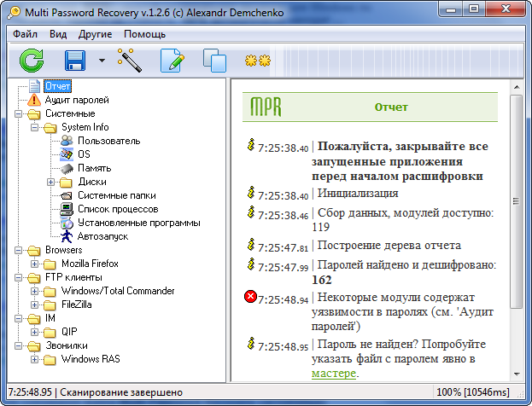532x406 pixels.
Task: Open the Помощь menu
Action: pos(145,34)
